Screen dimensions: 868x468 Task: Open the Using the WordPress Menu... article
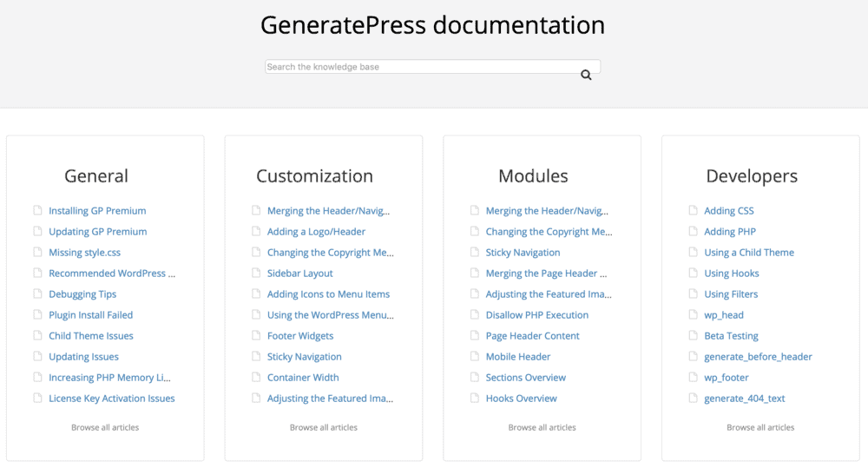pos(331,315)
